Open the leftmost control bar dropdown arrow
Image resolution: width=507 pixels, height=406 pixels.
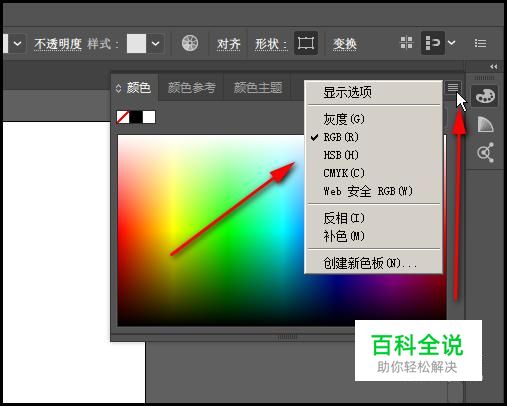pyautogui.click(x=17, y=43)
